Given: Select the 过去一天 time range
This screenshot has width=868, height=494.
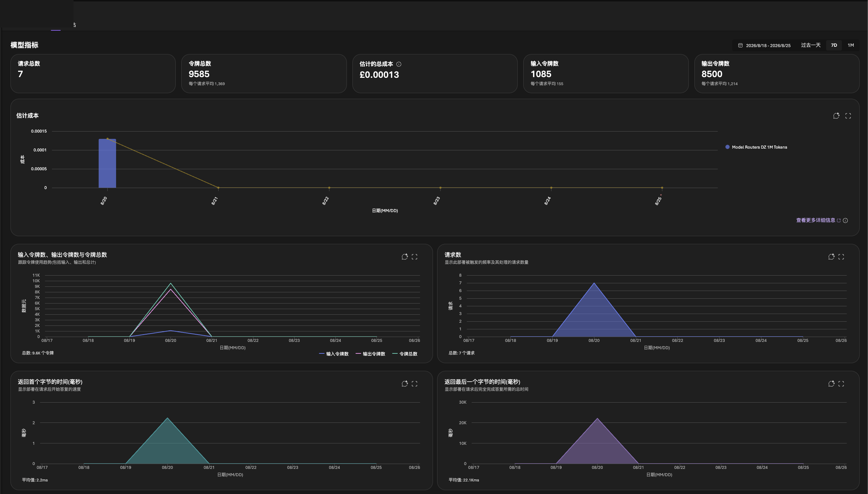Looking at the screenshot, I should tap(810, 45).
